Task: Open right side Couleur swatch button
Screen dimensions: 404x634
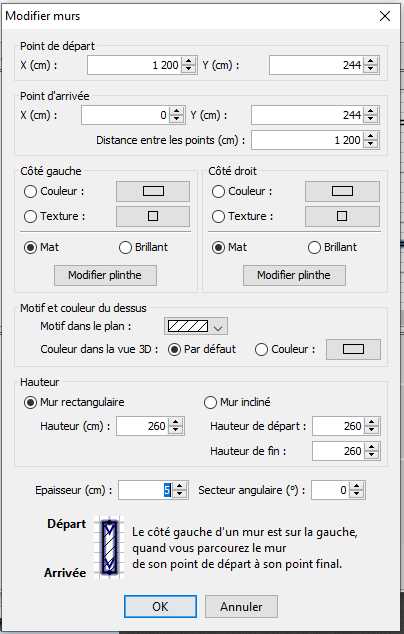Action: point(342,191)
